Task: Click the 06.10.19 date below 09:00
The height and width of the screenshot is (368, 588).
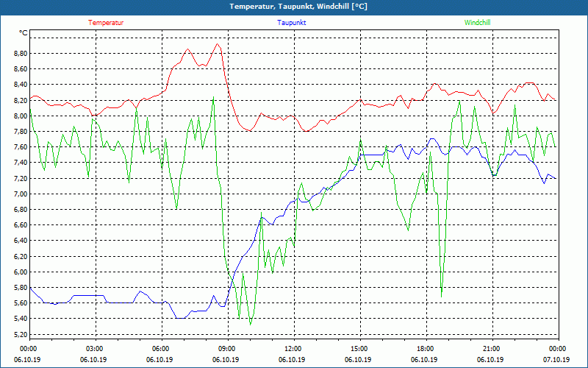Action: click(226, 359)
